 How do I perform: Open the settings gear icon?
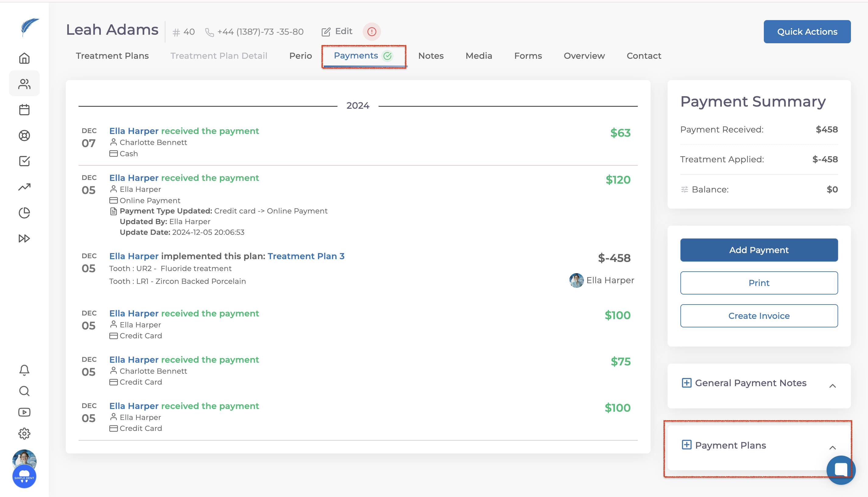[24, 434]
